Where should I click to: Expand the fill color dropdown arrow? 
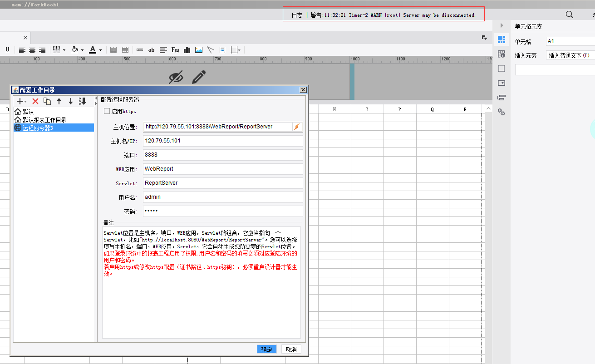click(82, 50)
